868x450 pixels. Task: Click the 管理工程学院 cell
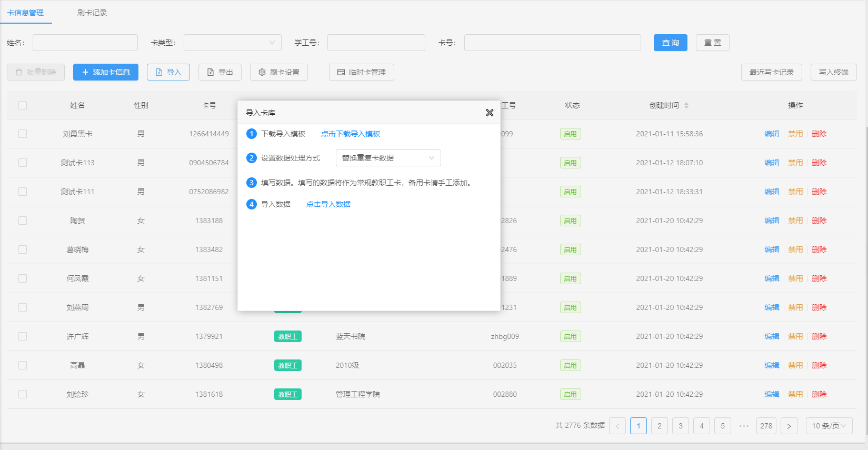click(358, 394)
